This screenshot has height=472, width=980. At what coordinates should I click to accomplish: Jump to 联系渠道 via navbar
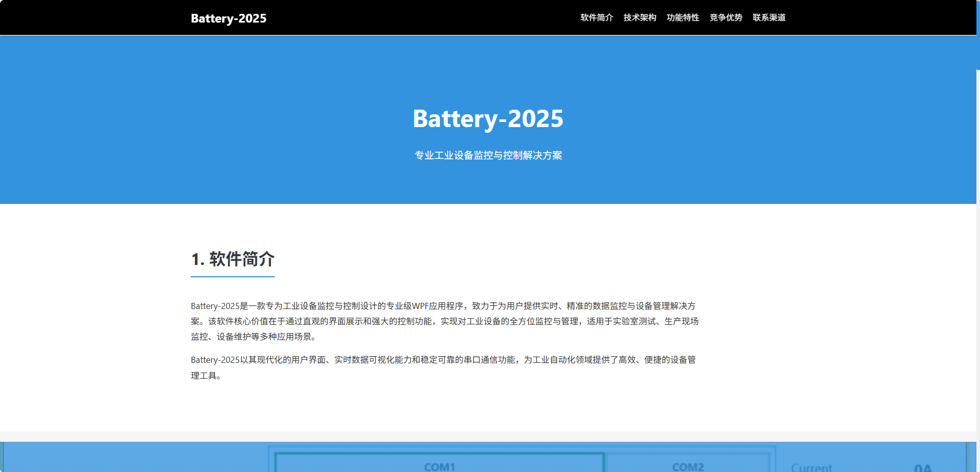pyautogui.click(x=769, y=17)
